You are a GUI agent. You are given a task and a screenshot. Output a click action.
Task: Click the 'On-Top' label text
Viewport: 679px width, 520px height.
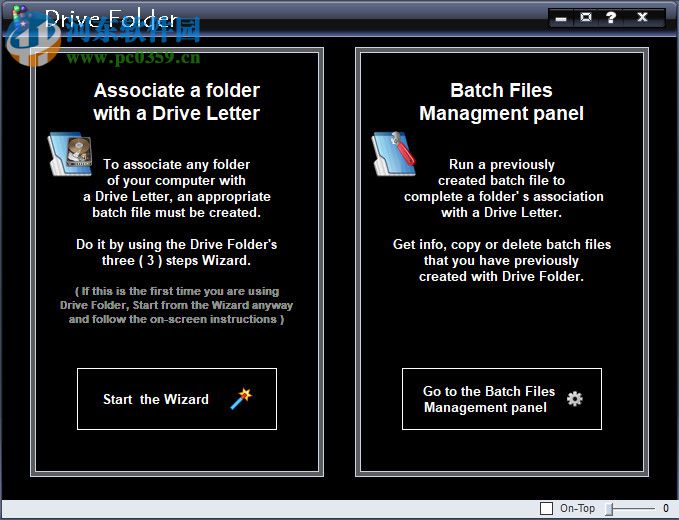pyautogui.click(x=577, y=508)
